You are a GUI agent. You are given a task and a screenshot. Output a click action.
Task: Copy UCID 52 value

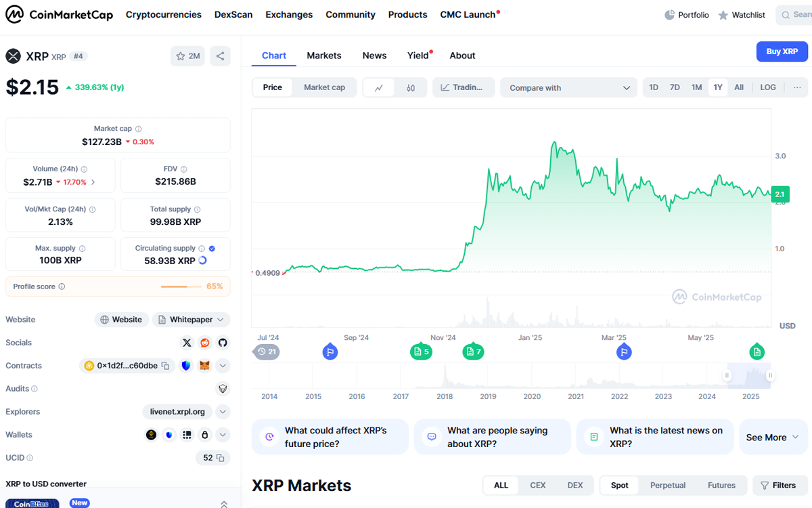[221, 458]
